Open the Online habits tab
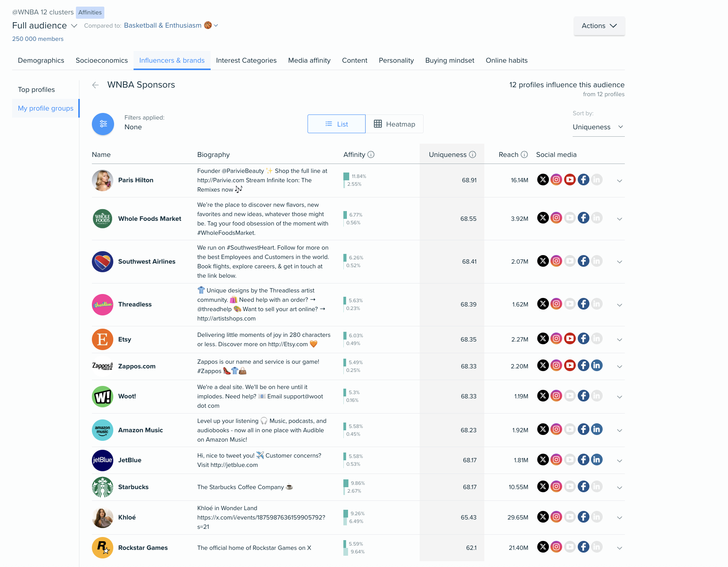The width and height of the screenshot is (728, 567). (x=506, y=60)
